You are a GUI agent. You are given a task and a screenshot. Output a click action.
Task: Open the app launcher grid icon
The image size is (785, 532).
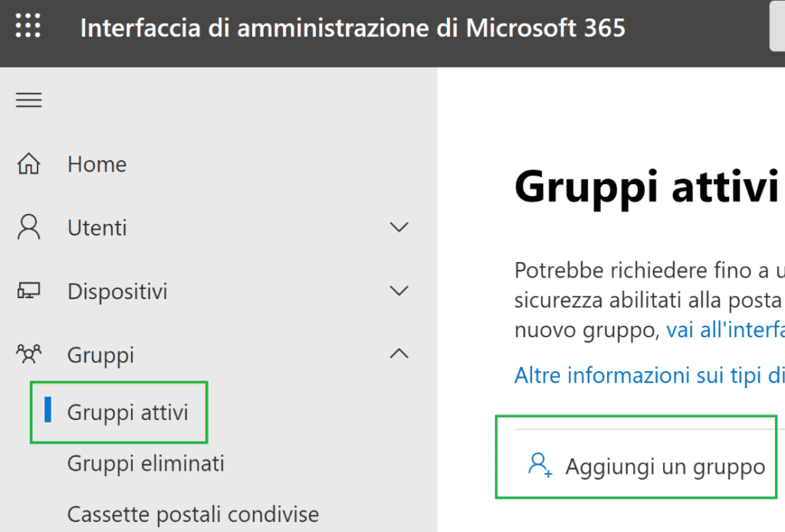pyautogui.click(x=28, y=25)
